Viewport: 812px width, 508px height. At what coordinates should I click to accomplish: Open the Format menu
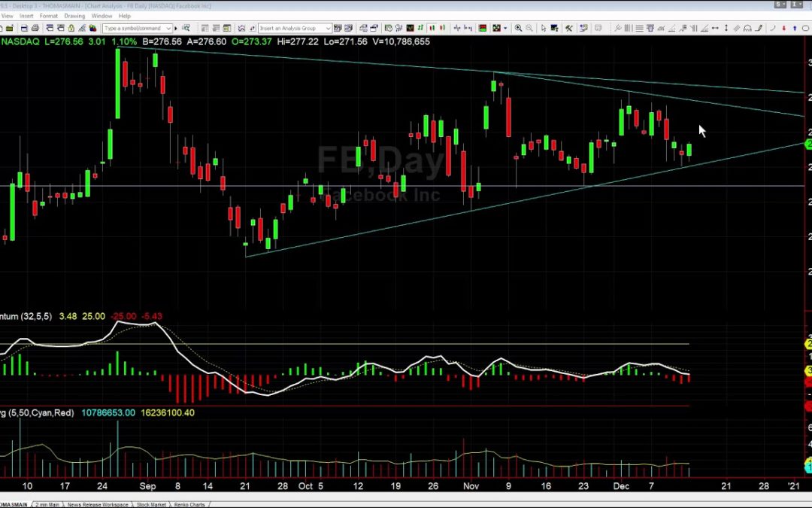(x=48, y=16)
